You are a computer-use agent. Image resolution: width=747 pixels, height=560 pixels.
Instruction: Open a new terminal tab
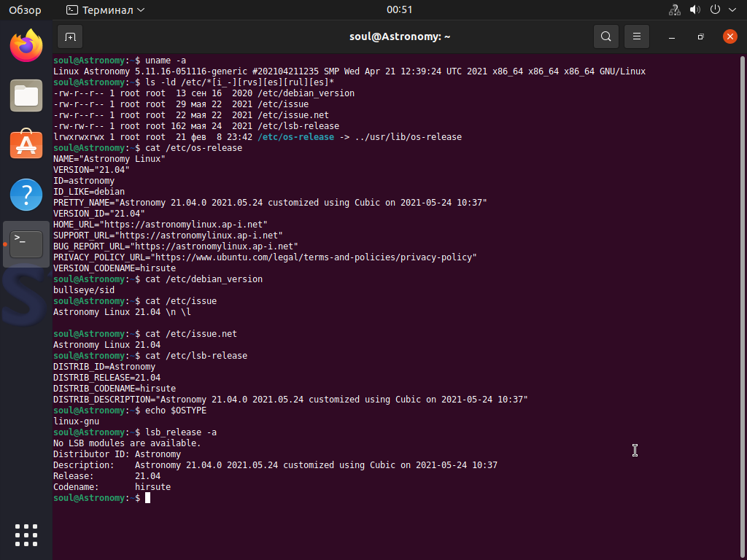click(70, 36)
